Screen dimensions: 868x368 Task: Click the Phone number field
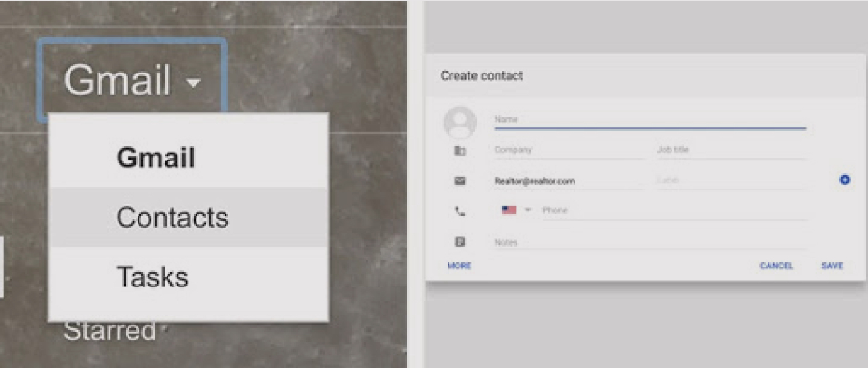674,211
